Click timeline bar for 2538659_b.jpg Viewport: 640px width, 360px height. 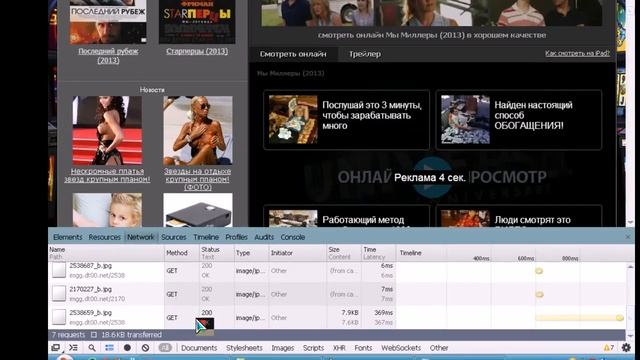click(x=579, y=318)
